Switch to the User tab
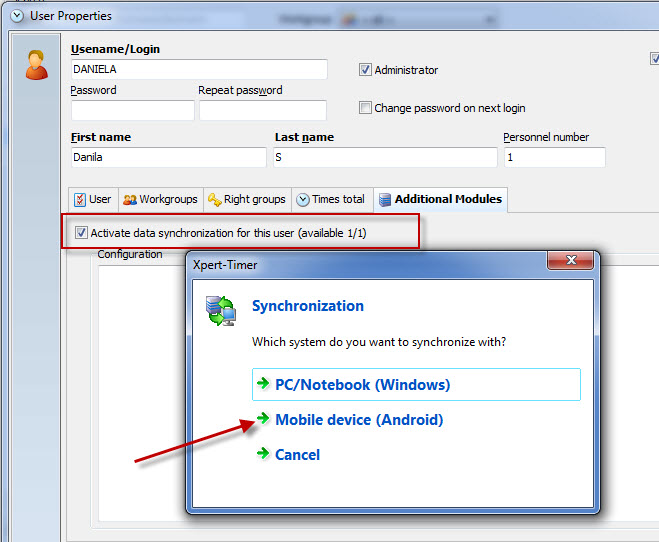This screenshot has width=659, height=542. [x=92, y=199]
